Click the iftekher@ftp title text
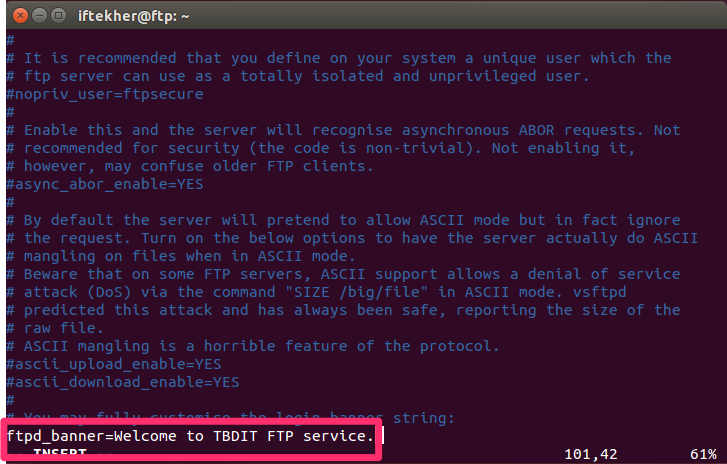The image size is (727, 464). click(134, 16)
